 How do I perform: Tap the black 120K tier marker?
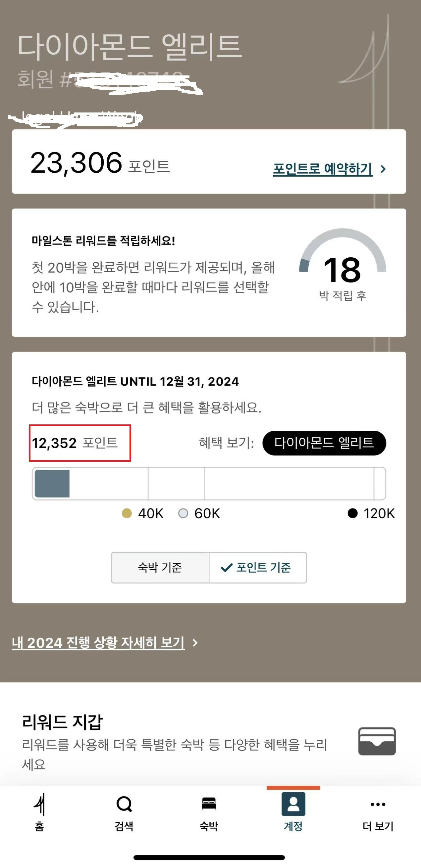coord(352,513)
